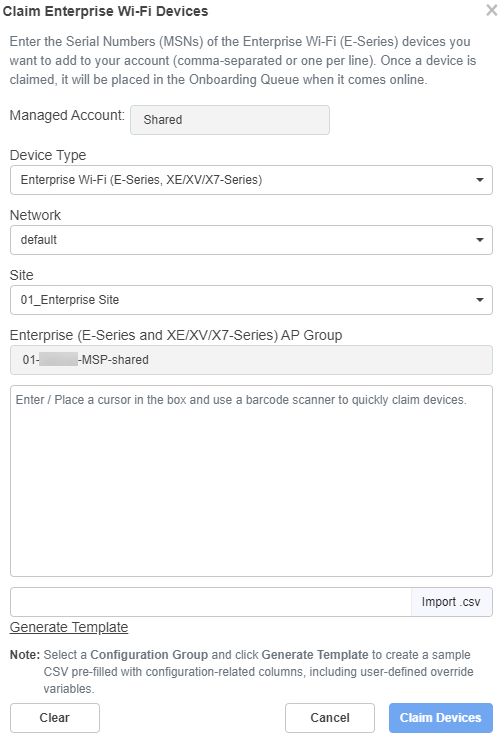
Task: Click the Network field label
Action: point(35,215)
